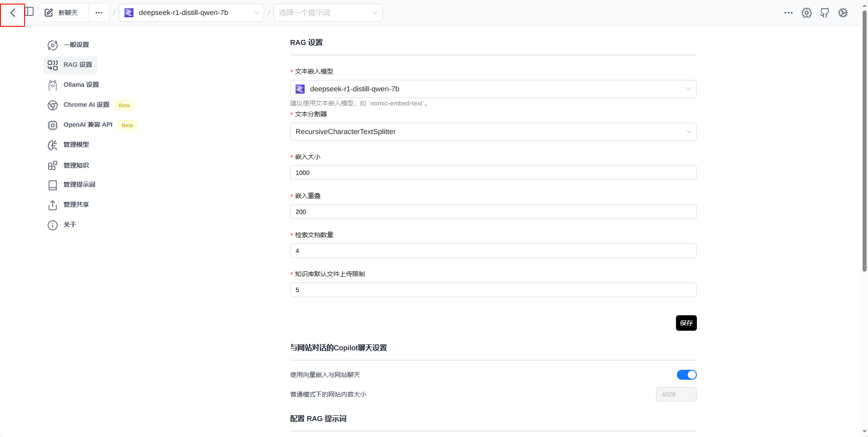
Task: Open the GitHub icon link
Action: (824, 13)
